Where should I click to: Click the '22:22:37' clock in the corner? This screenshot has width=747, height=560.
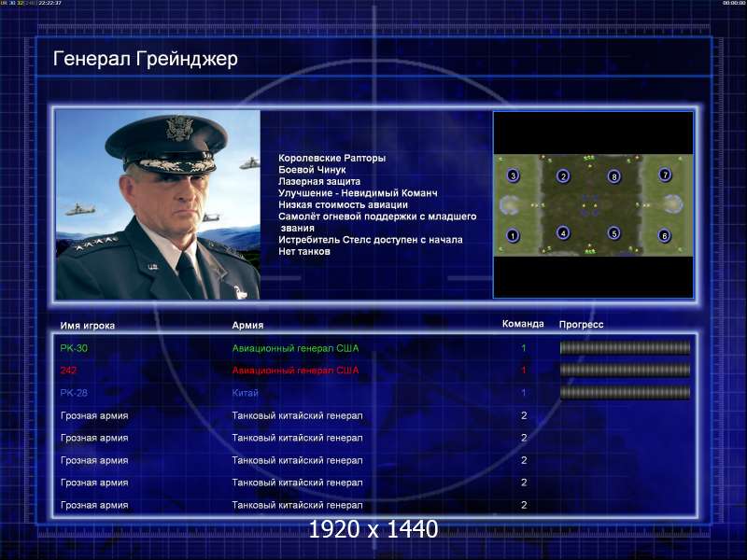click(49, 3)
